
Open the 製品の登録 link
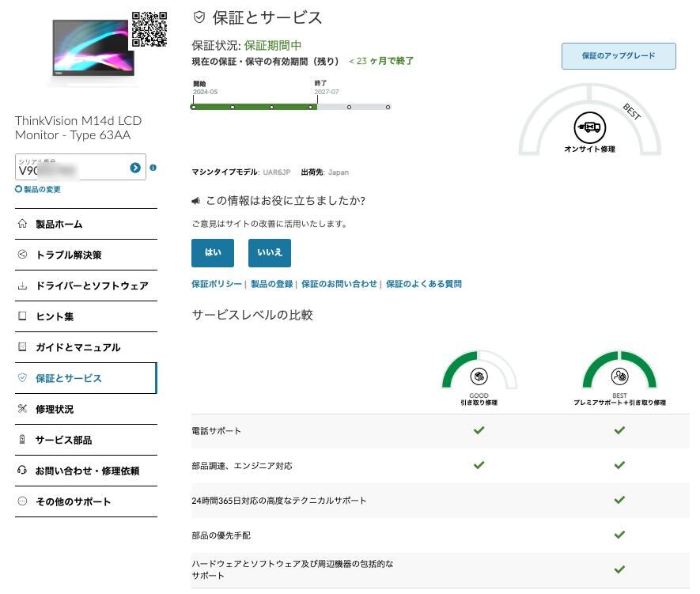click(271, 284)
